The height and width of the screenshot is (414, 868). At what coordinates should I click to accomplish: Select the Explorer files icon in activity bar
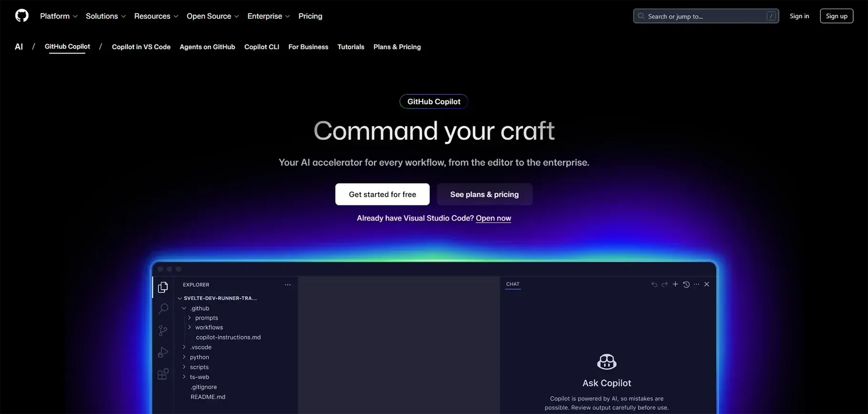point(163,287)
